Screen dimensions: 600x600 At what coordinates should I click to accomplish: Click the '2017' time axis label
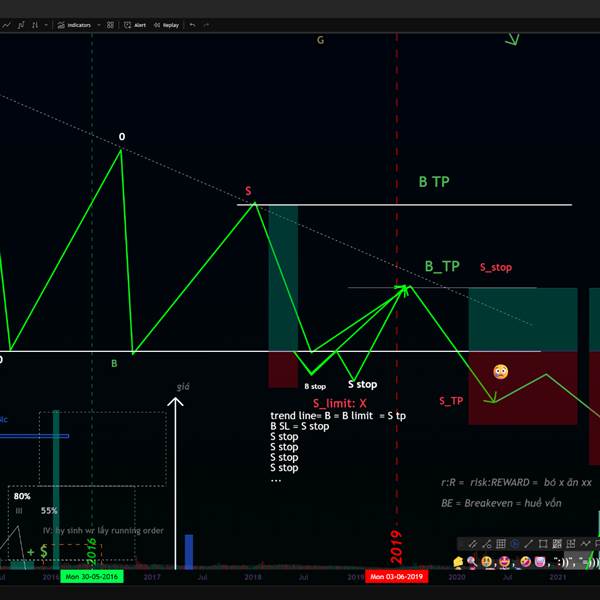click(x=152, y=577)
